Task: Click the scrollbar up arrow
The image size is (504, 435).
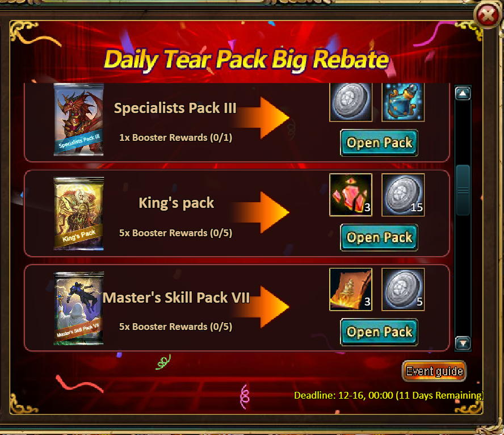Action: [463, 94]
